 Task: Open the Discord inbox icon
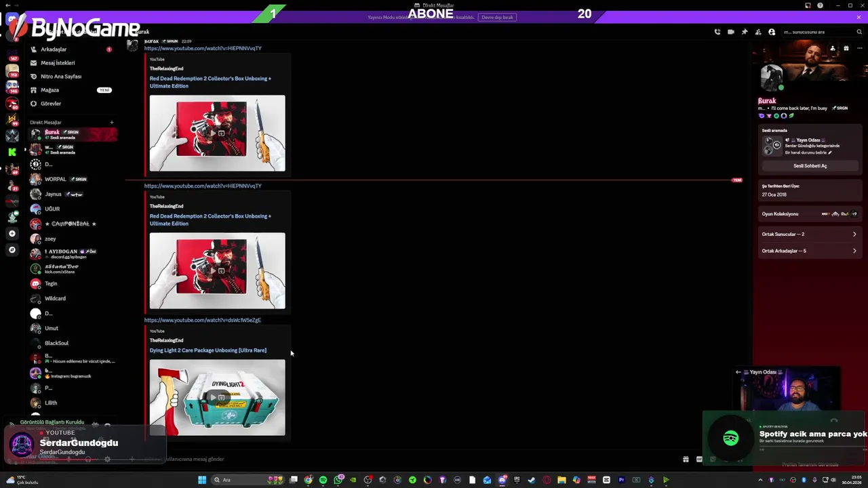coord(808,5)
